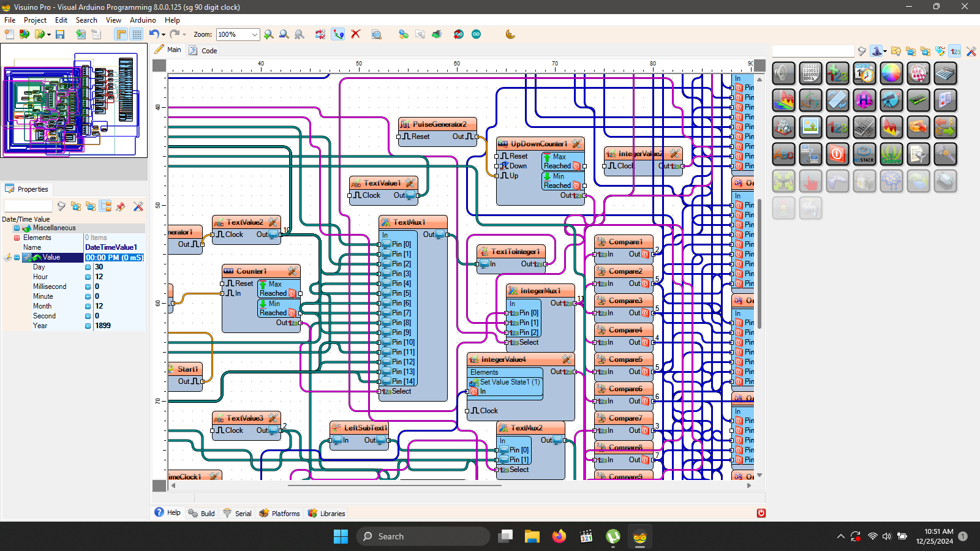Screen dimensions: 980x551
Task: Click the New project toolbar icon
Action: [x=10, y=34]
